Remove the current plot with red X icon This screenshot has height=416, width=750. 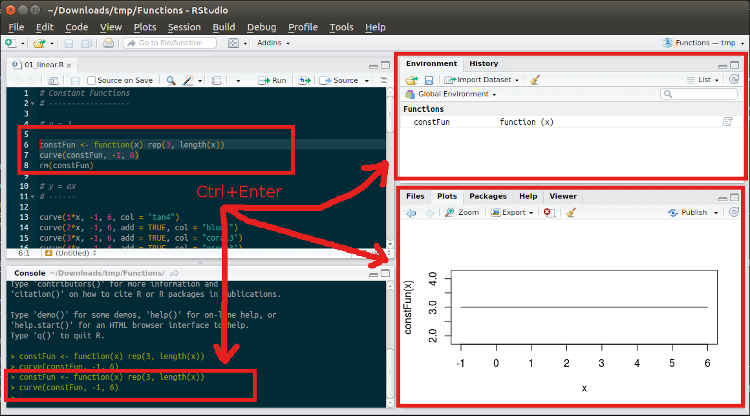549,213
